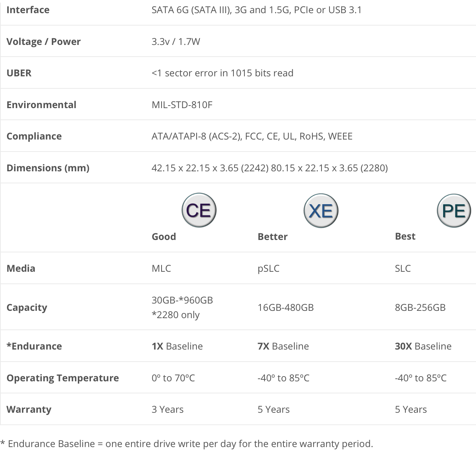Click the MIL-STD-810F environmental value
The width and height of the screenshot is (476, 454).
point(182,105)
